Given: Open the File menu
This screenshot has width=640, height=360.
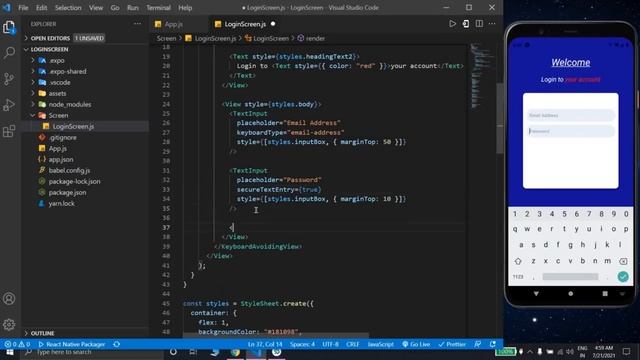Looking at the screenshot, I should 23,7.
